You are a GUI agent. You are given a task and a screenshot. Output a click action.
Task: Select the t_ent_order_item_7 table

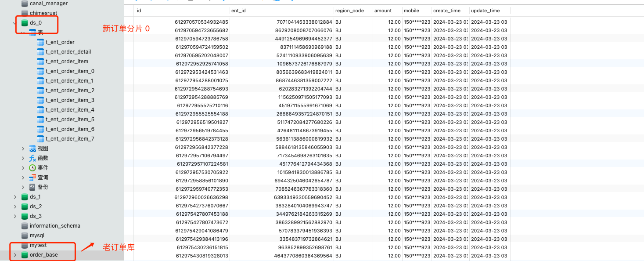tap(69, 139)
